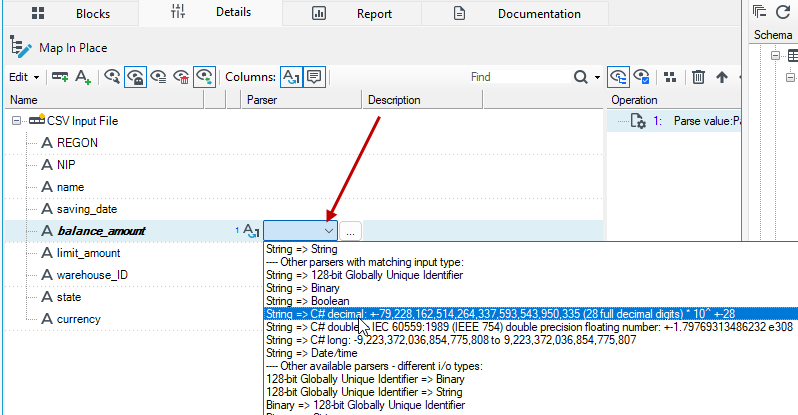Image resolution: width=798 pixels, height=415 pixels.
Task: Toggle the eye with blue-green arrows filter
Action: [204, 77]
